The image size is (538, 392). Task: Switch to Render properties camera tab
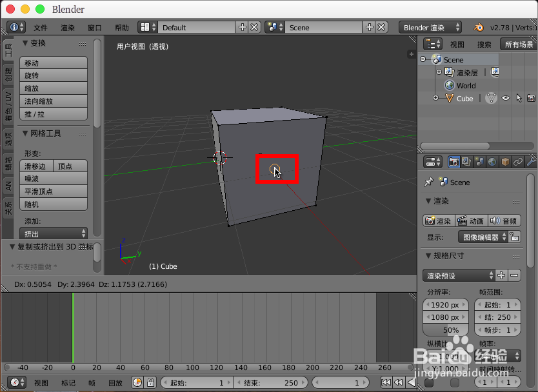coord(454,162)
